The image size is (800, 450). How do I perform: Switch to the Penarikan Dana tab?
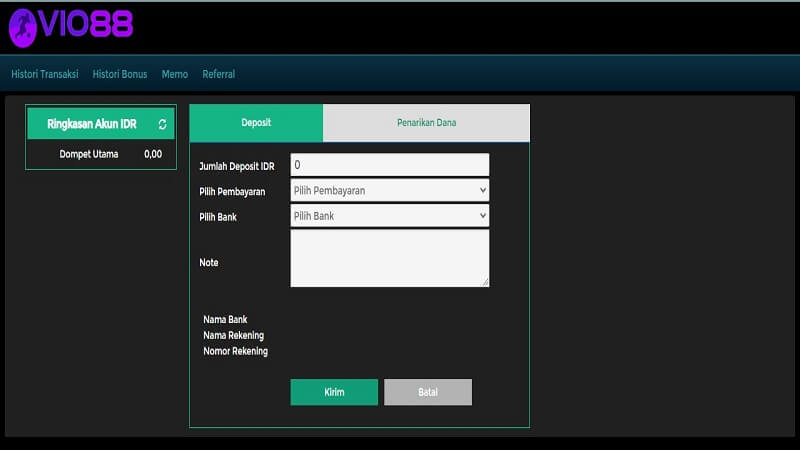(x=427, y=123)
